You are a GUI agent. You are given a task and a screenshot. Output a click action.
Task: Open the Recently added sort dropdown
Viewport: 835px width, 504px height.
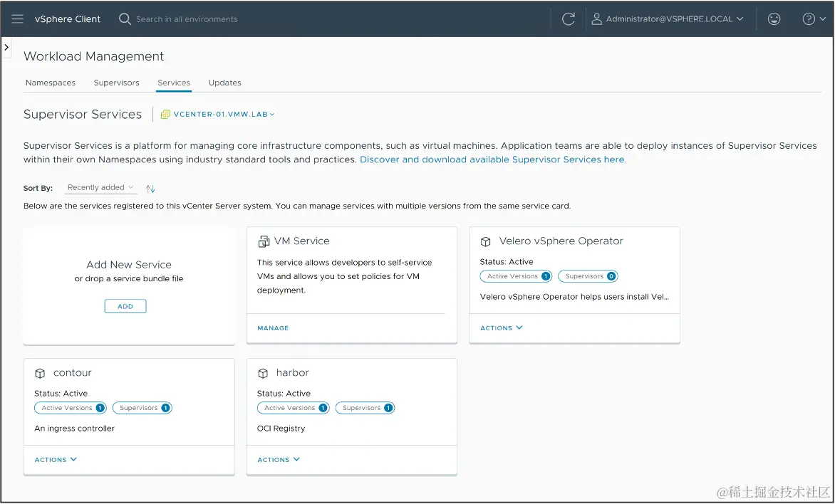[x=100, y=188]
